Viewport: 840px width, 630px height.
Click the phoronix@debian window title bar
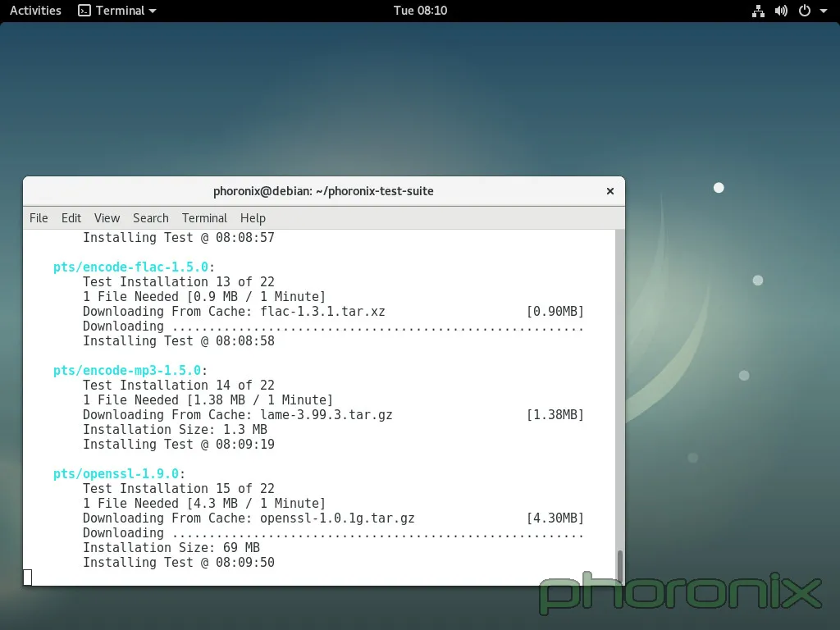pyautogui.click(x=323, y=191)
